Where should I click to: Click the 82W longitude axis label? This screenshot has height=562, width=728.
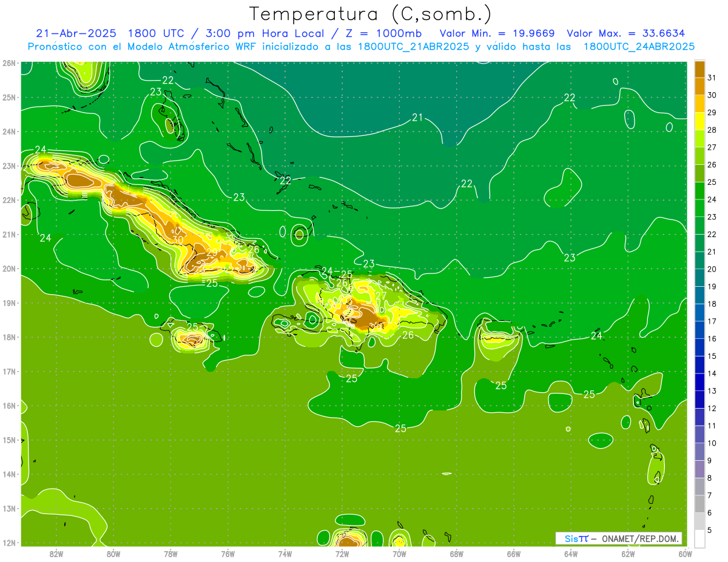pyautogui.click(x=56, y=554)
